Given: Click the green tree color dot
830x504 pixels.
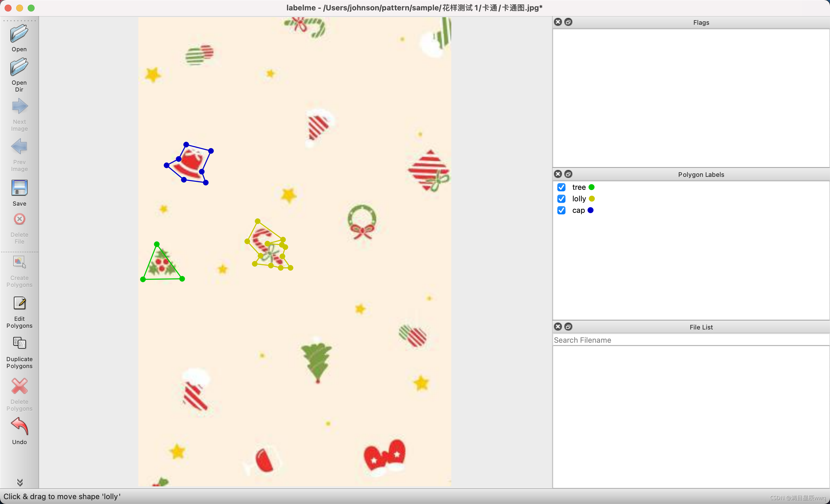Looking at the screenshot, I should click(591, 187).
